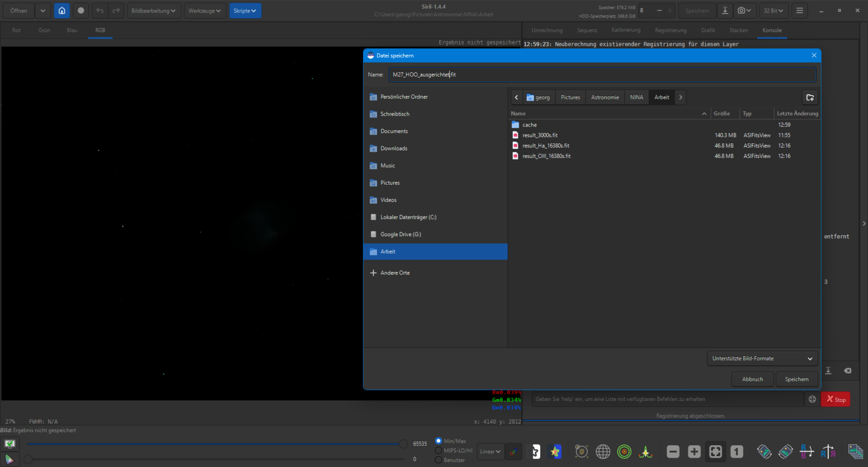
Task: Switch to the Rot channel tab
Action: [x=16, y=30]
